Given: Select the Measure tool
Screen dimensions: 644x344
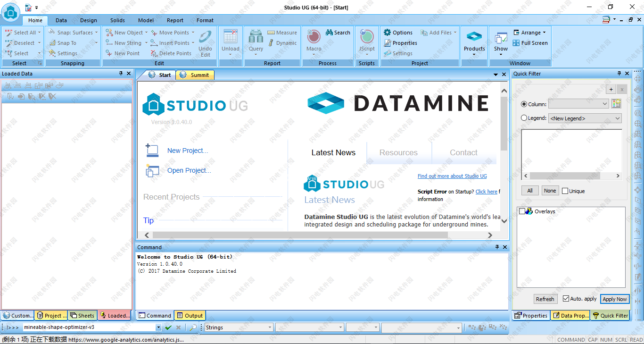Looking at the screenshot, I should pyautogui.click(x=282, y=33).
